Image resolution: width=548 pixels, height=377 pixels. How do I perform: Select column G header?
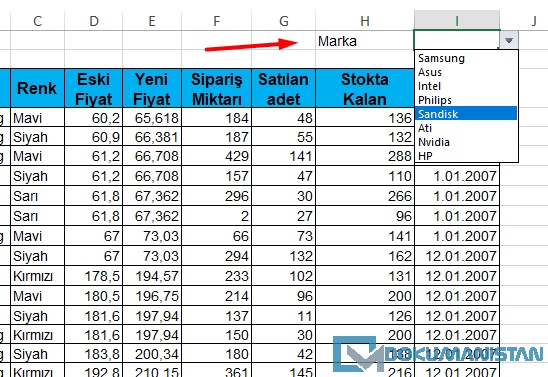point(283,21)
